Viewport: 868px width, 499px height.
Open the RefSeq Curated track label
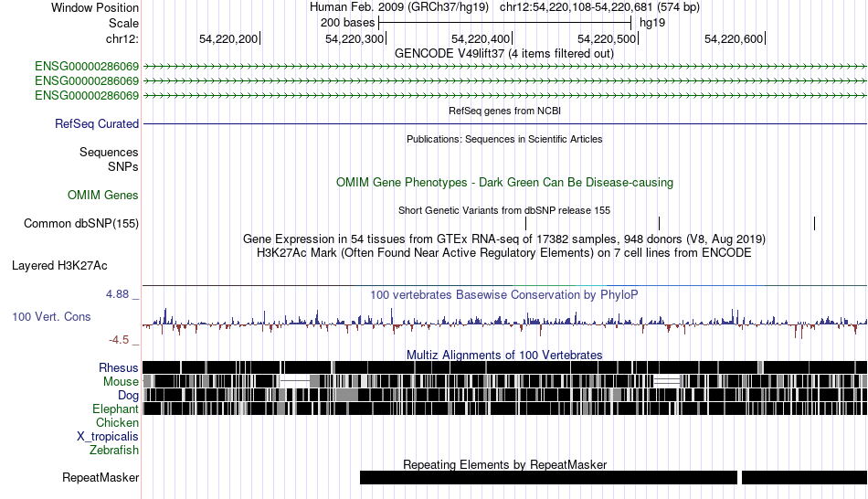pyautogui.click(x=96, y=123)
